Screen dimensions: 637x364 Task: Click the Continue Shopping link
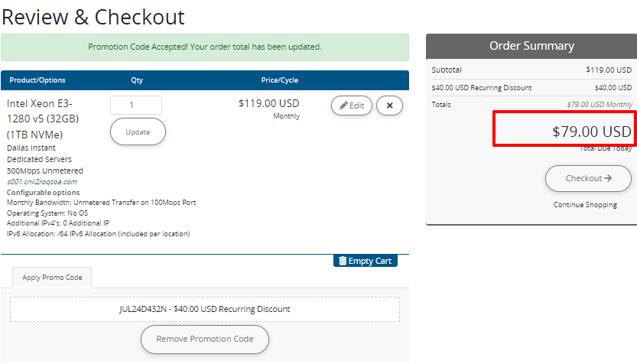(x=585, y=205)
